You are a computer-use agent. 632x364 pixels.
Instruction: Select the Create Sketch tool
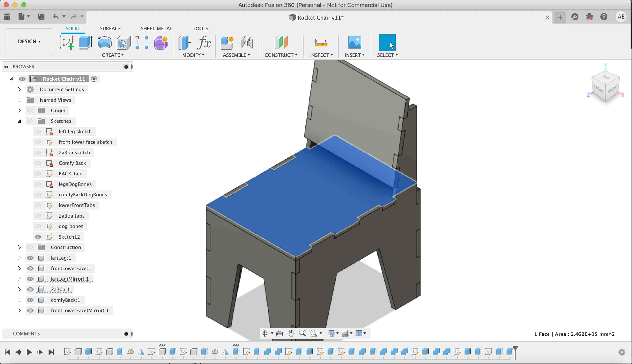coord(67,43)
